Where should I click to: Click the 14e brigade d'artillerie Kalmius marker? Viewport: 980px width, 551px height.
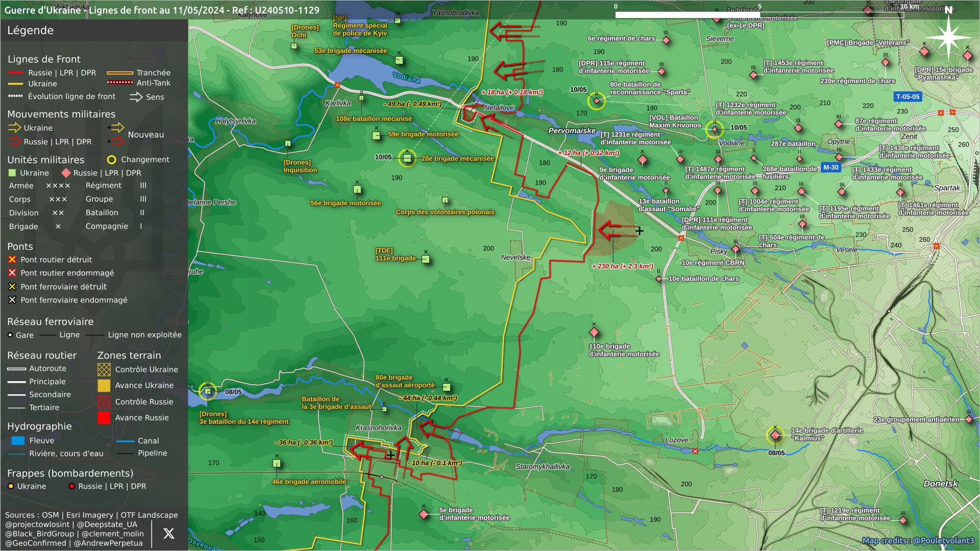775,435
